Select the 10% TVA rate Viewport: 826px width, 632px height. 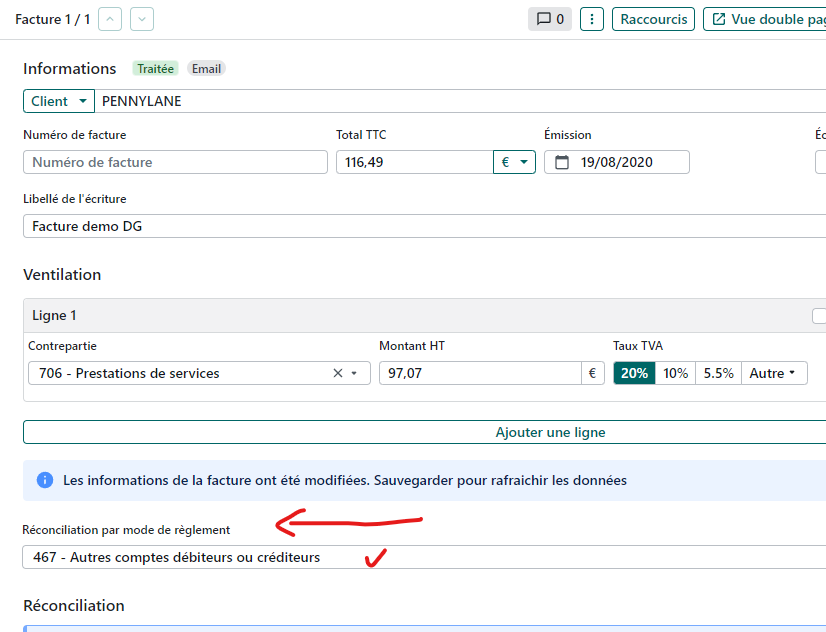pos(675,373)
